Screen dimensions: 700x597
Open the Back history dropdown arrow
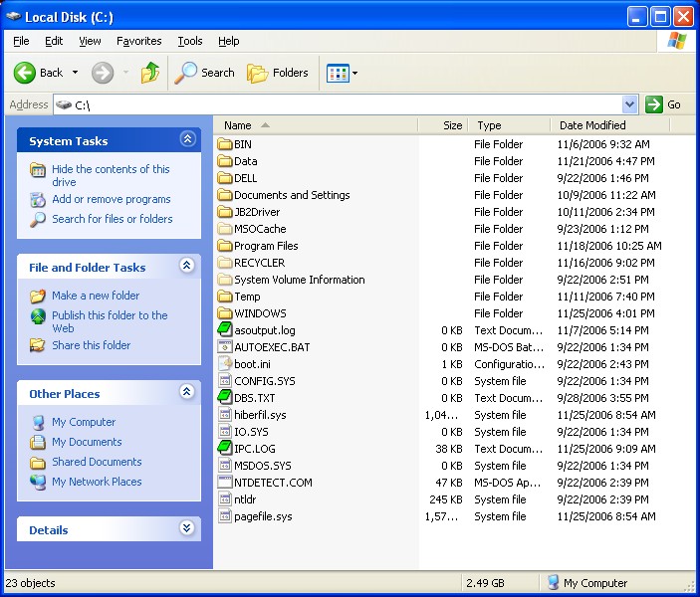coord(75,73)
